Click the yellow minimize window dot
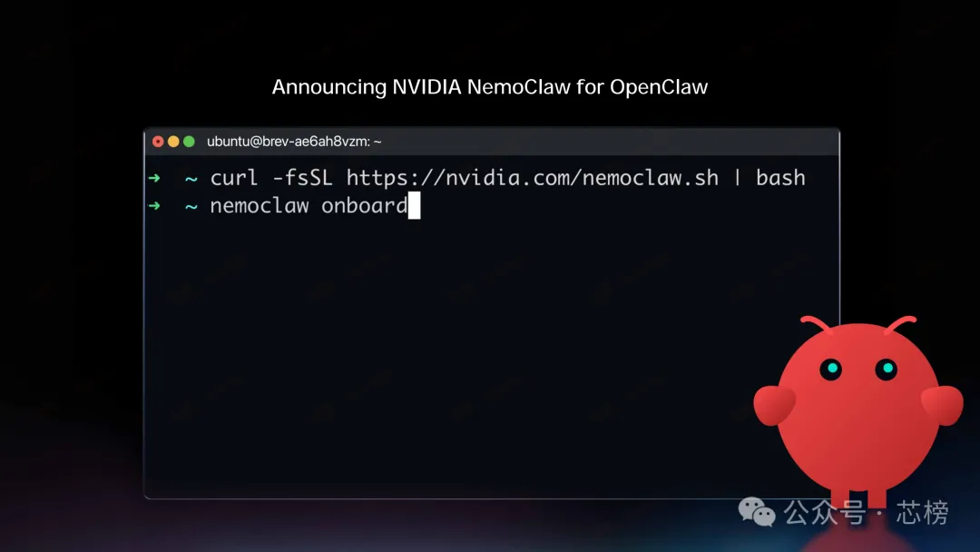Viewport: 980px width, 552px height. 173,142
